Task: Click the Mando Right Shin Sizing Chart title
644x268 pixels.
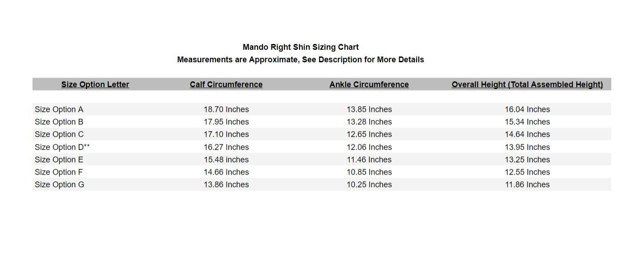Action: pyautogui.click(x=300, y=47)
